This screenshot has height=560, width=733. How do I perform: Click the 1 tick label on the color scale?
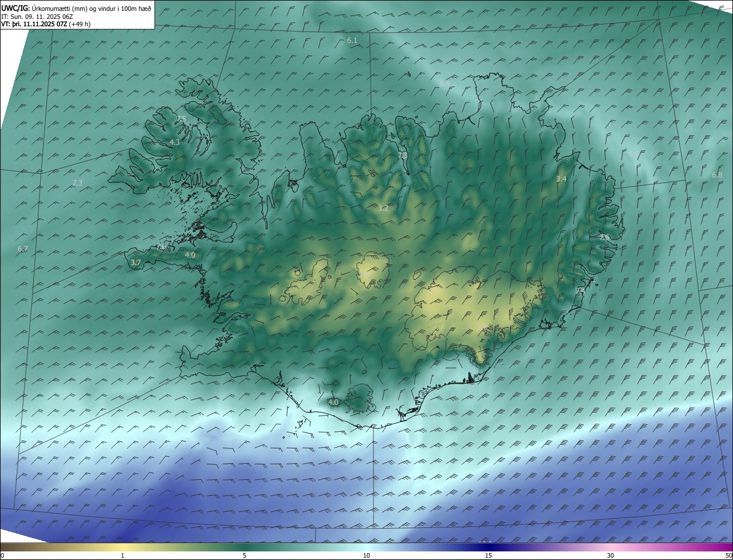tap(123, 555)
